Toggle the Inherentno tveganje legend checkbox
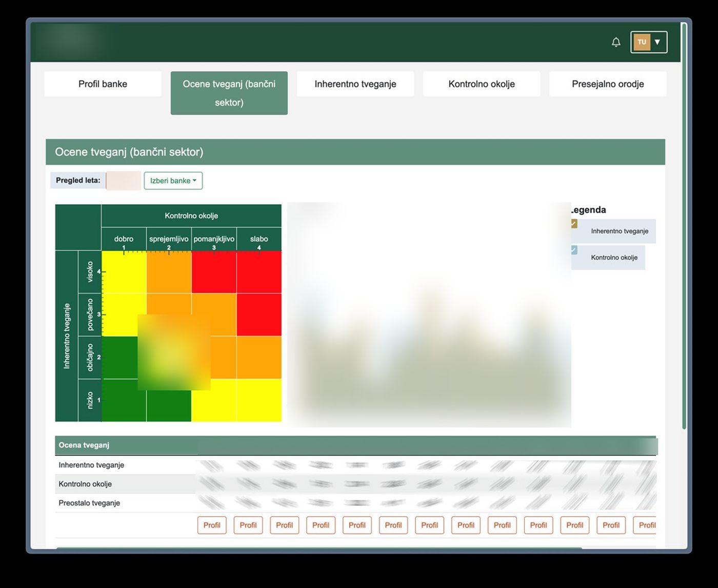 (573, 224)
